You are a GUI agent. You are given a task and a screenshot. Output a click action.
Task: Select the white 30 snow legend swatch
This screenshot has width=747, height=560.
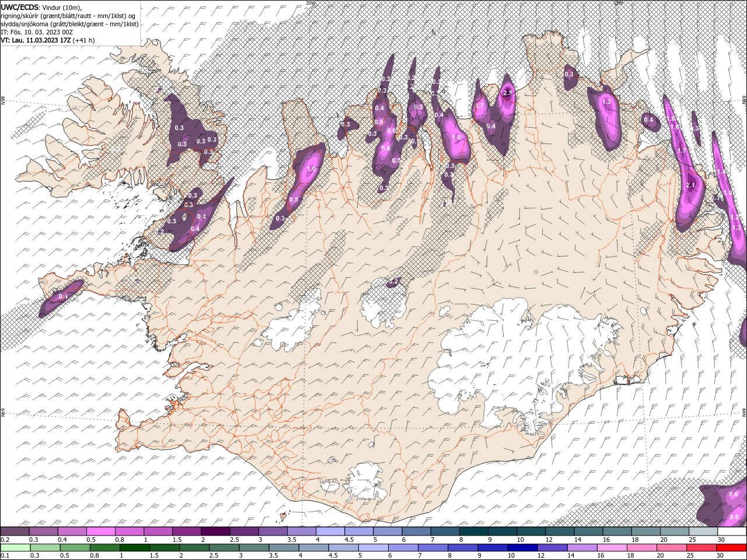coord(732,531)
